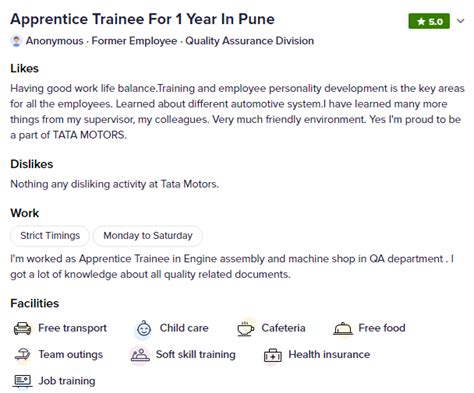Click the Free food cloche icon
The image size is (474, 393).
pyautogui.click(x=343, y=329)
